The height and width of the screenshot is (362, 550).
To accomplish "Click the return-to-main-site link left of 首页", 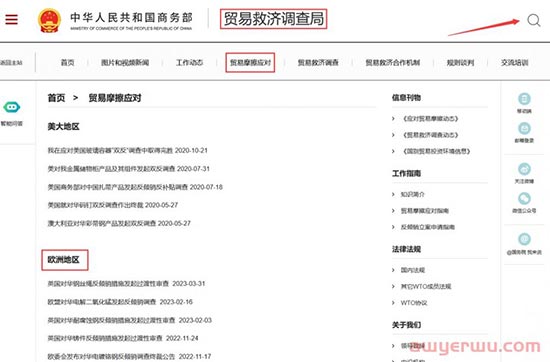I will pyautogui.click(x=11, y=63).
